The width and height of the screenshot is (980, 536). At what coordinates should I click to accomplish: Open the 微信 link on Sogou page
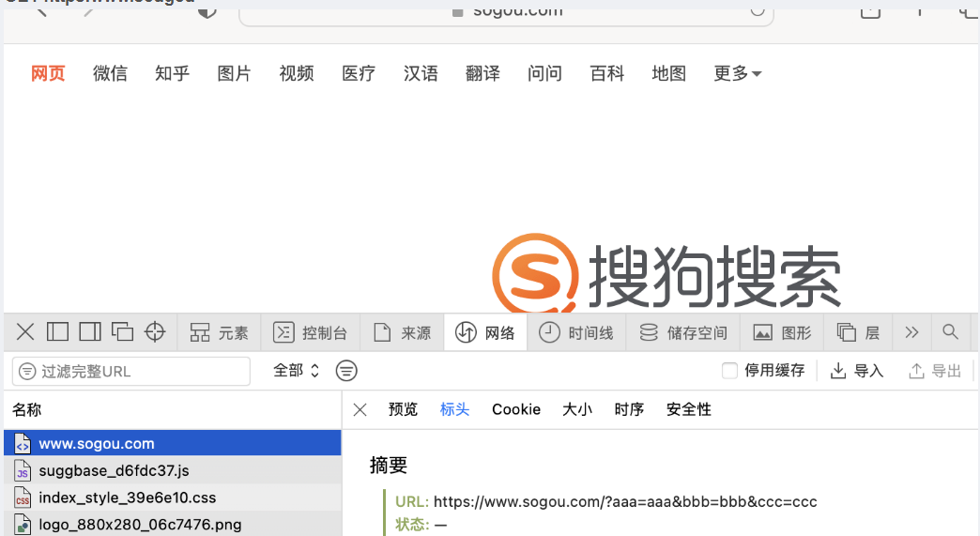tap(110, 73)
